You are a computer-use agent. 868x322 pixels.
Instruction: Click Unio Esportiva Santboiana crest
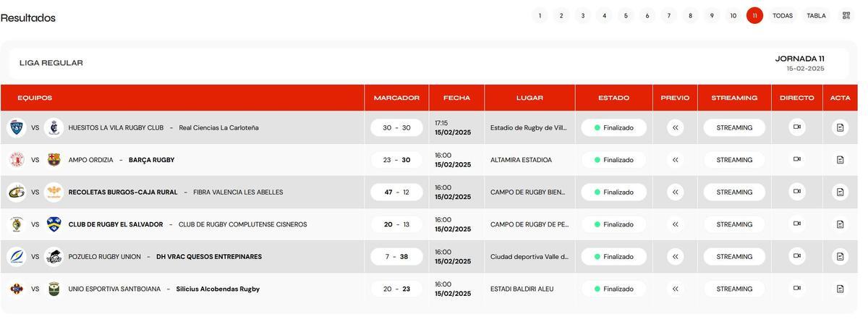click(x=17, y=289)
